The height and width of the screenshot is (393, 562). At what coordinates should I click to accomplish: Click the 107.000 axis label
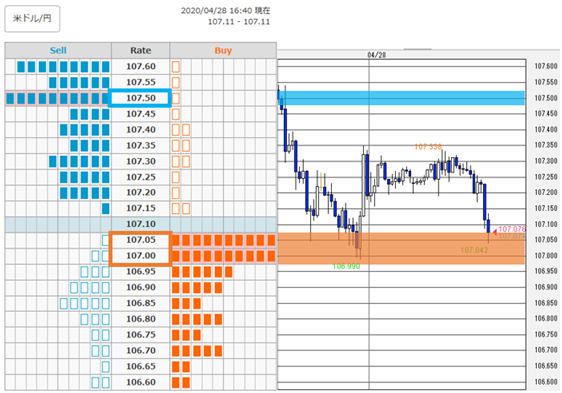pyautogui.click(x=546, y=256)
